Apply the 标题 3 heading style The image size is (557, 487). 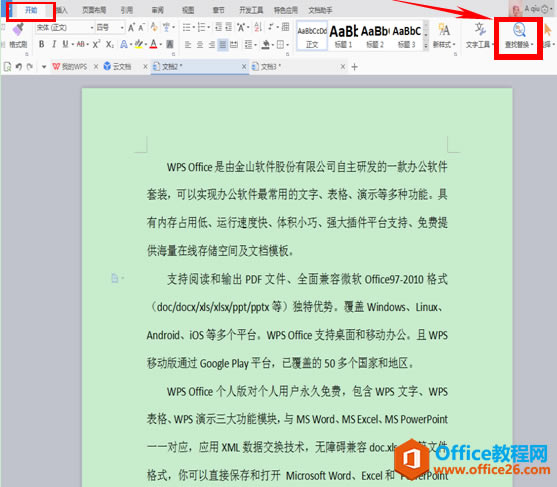[x=407, y=36]
